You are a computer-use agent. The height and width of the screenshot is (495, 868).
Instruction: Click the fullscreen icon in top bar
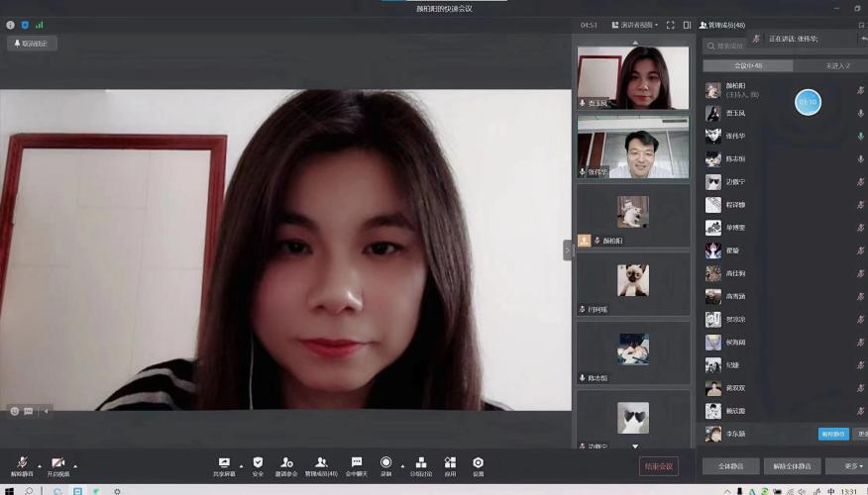[671, 25]
